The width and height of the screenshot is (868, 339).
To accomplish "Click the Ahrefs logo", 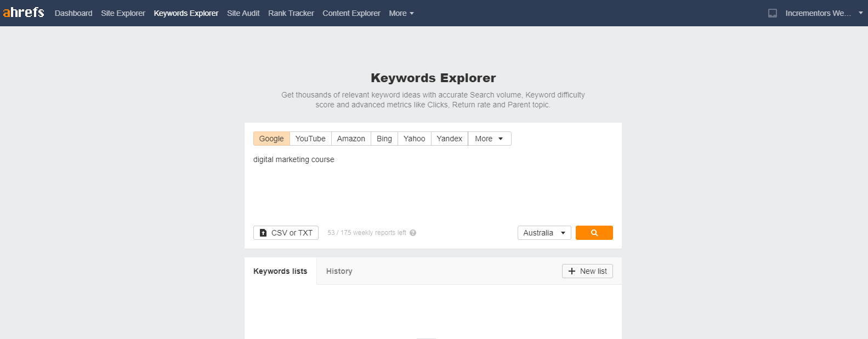I will click(x=23, y=12).
